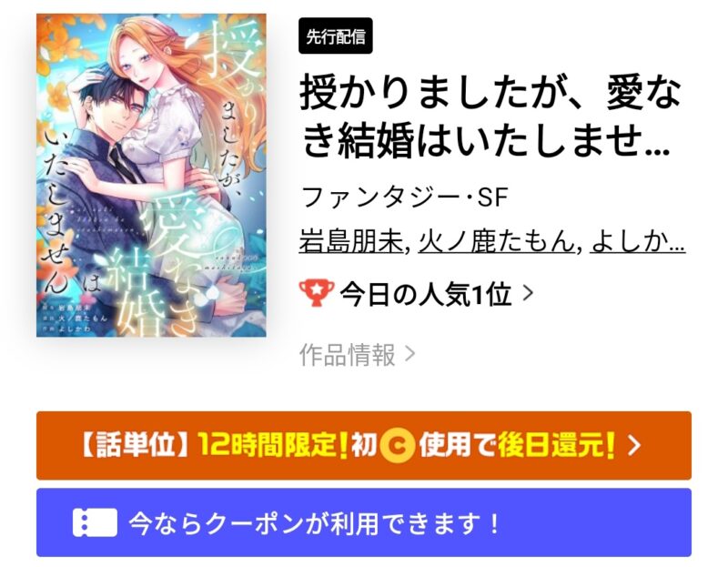Open truncated author link よしか…
The height and width of the screenshot is (567, 728).
coord(638,241)
